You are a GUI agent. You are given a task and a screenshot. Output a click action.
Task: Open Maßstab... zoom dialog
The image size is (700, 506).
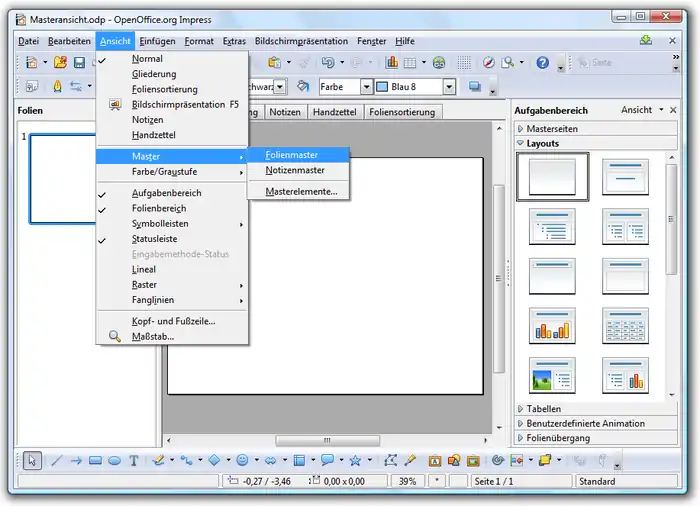(172, 337)
